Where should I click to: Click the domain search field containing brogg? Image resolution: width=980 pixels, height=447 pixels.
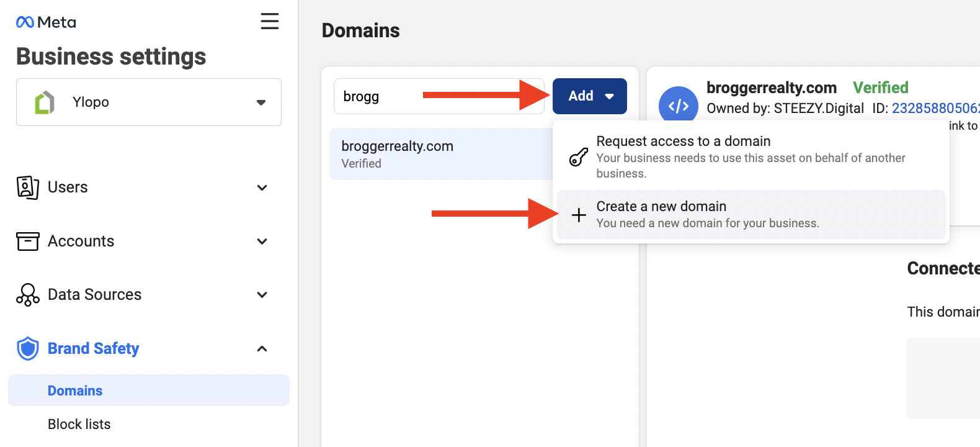point(439,96)
